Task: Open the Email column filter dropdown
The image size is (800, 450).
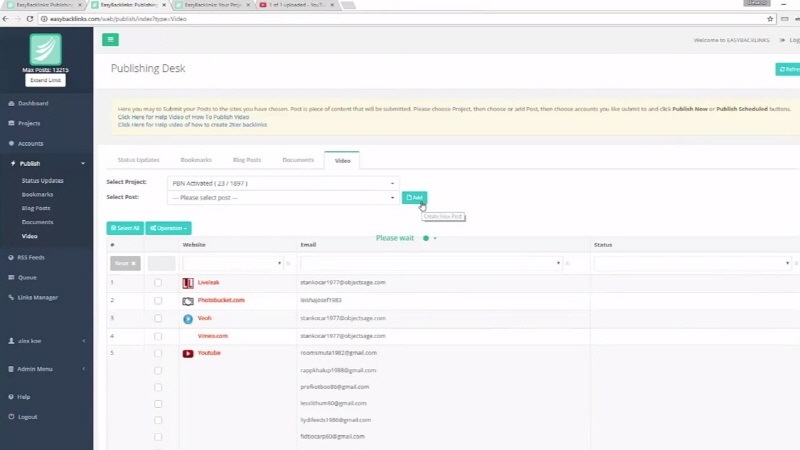Action: pos(431,263)
